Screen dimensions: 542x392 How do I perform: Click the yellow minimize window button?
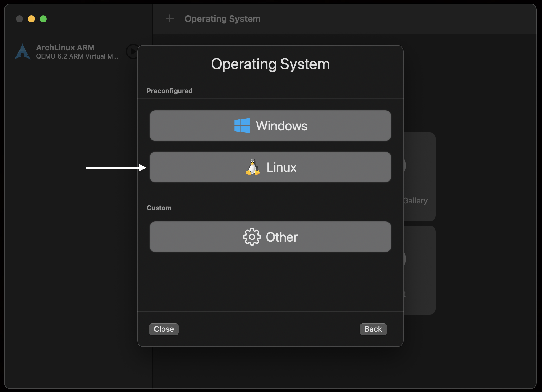31,19
